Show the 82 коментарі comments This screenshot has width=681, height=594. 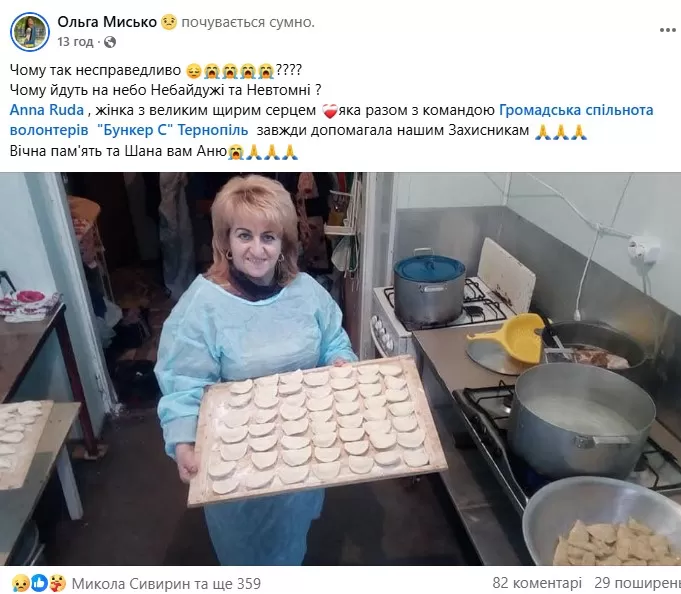[537, 583]
